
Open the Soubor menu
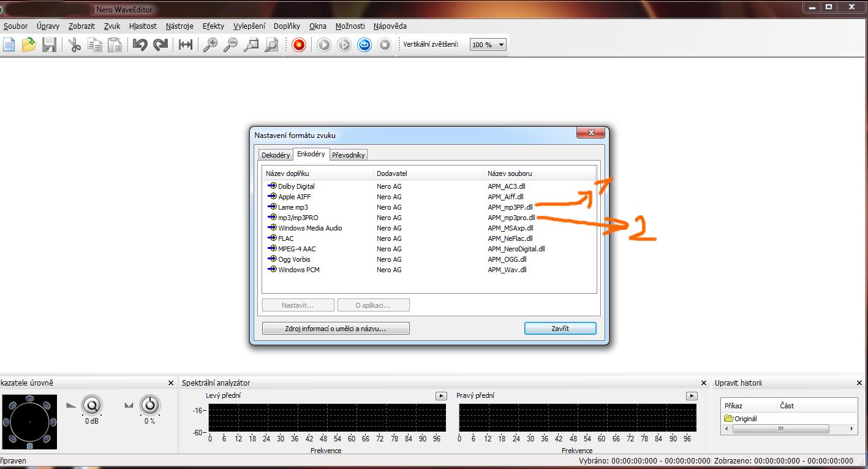pos(16,26)
